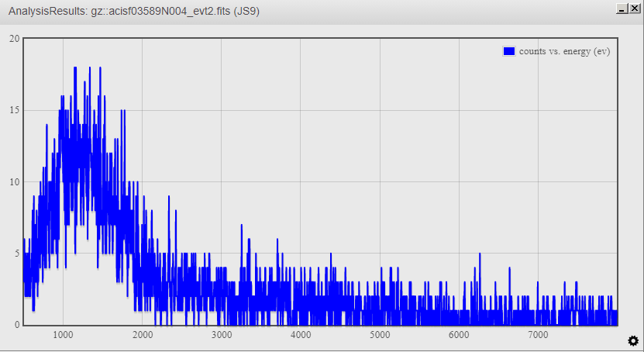The width and height of the screenshot is (644, 352).
Task: Click the y-axis label 20
Action: tap(15, 39)
